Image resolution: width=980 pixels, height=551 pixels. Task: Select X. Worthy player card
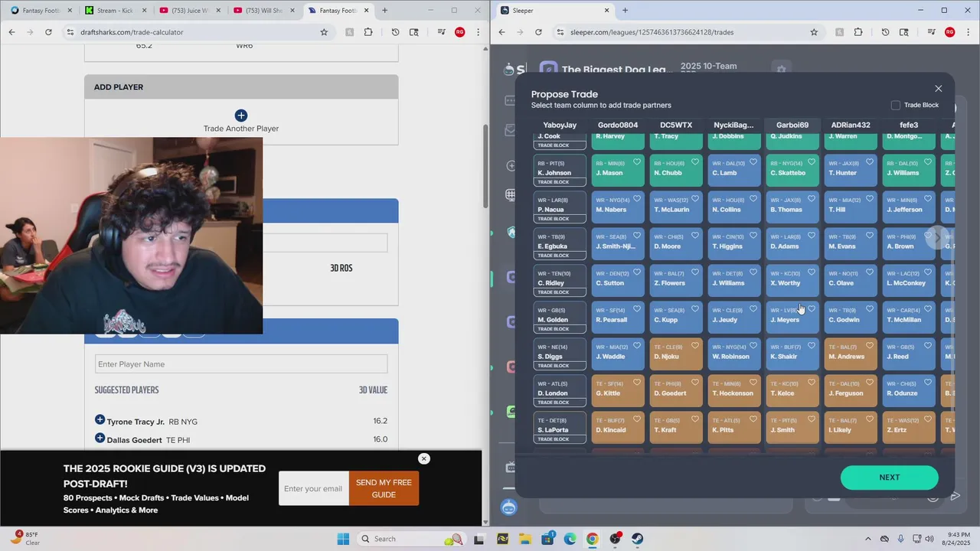pos(792,281)
